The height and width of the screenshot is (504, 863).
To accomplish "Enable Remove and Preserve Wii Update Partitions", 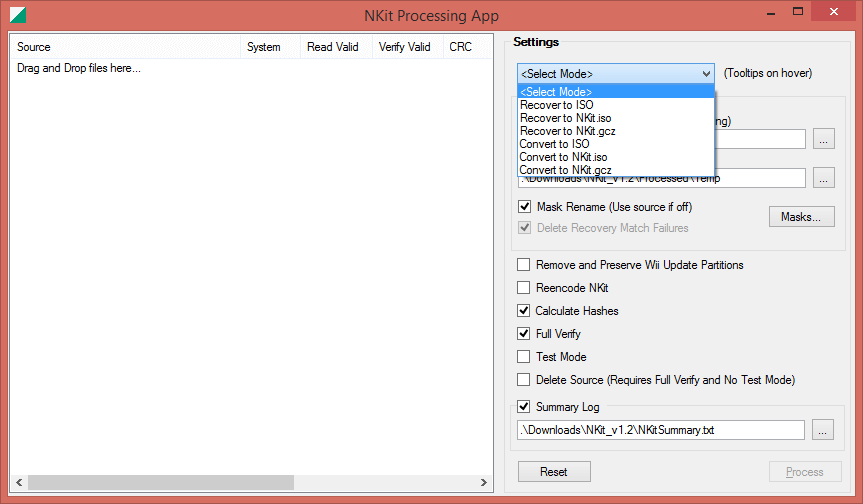I will click(x=523, y=265).
